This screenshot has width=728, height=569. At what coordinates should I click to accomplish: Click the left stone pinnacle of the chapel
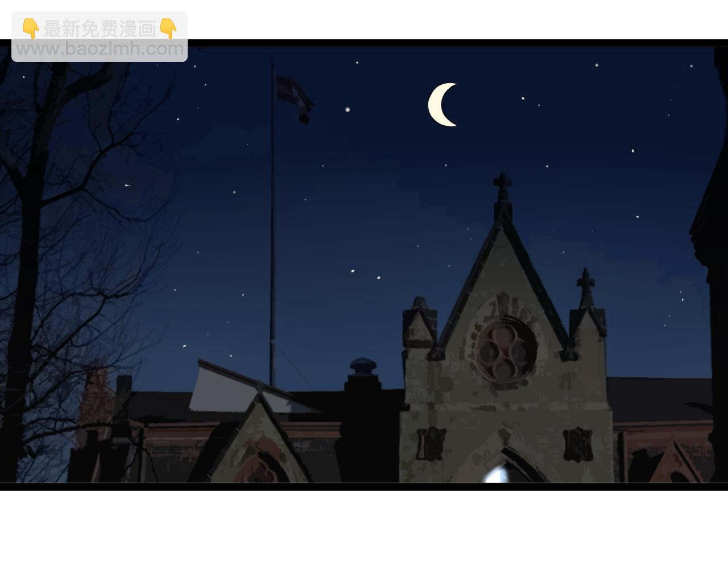pos(420,324)
